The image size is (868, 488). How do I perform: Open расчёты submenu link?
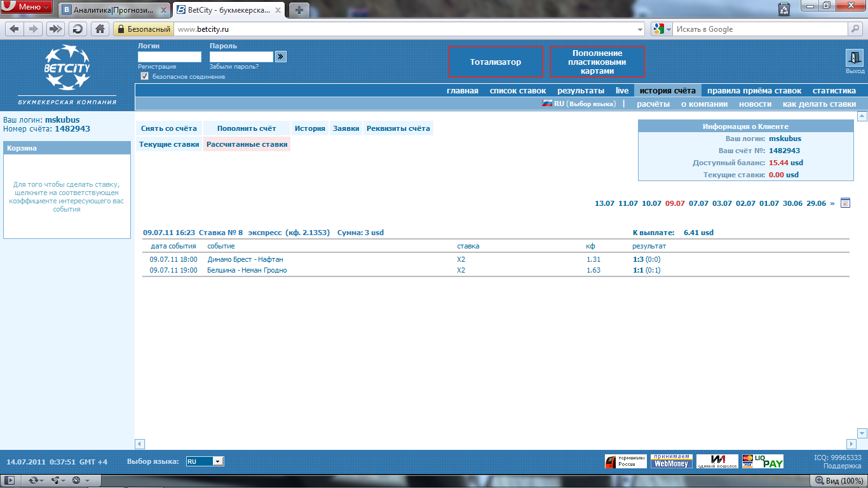click(x=653, y=104)
